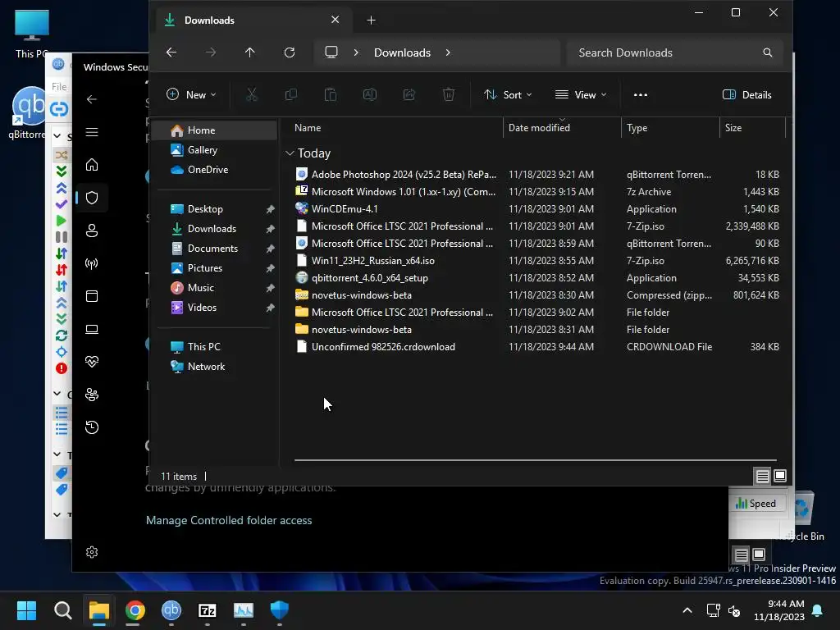Expand breadcrumb chevron after Downloads

point(448,52)
